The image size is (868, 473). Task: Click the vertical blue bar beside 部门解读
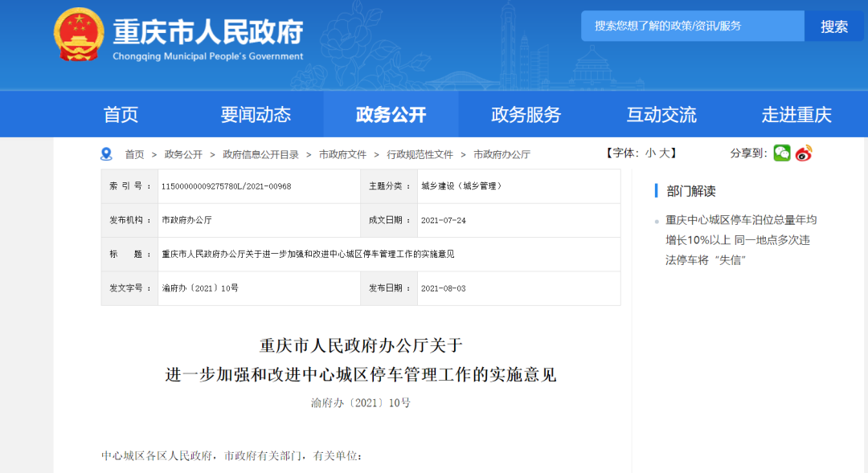click(655, 190)
